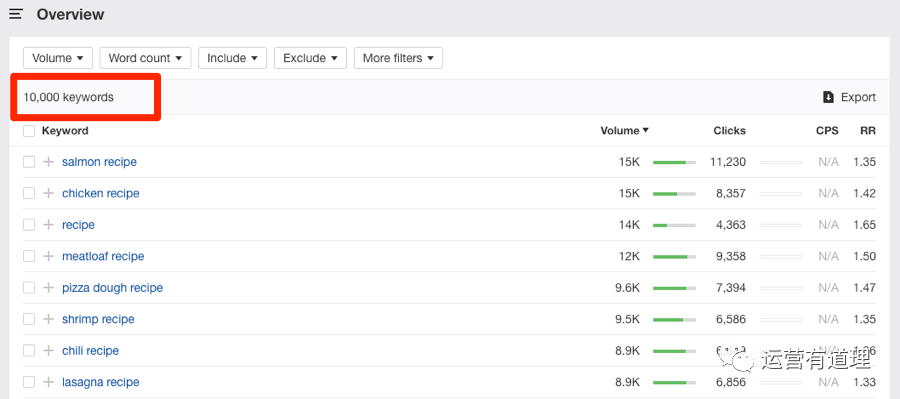Click the Clicks column header
900x399 pixels.
click(x=730, y=130)
